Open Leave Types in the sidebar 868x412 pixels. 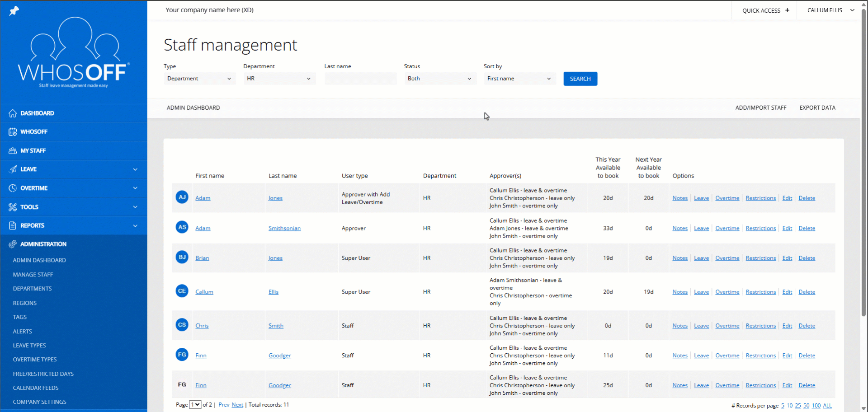[29, 346]
